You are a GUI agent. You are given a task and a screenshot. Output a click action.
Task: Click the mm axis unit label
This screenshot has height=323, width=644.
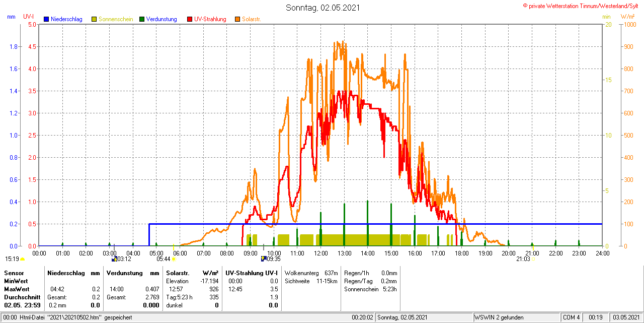(11, 17)
